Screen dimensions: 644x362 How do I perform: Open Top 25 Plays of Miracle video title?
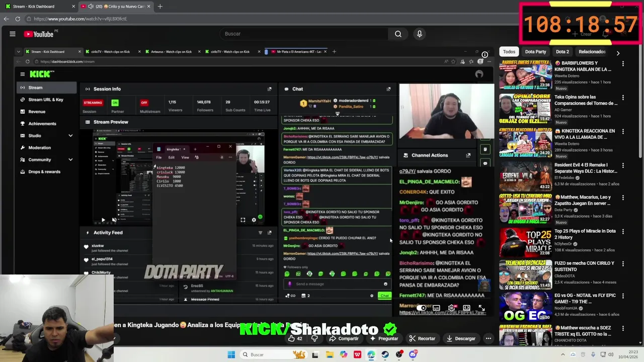[x=585, y=234]
